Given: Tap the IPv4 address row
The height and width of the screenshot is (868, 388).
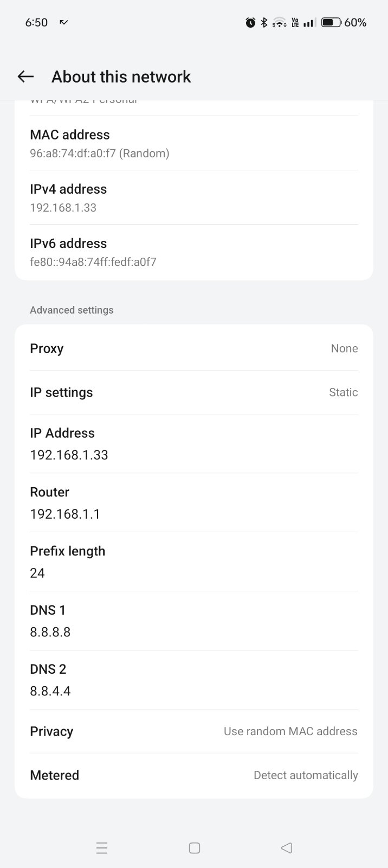Looking at the screenshot, I should coord(194,197).
